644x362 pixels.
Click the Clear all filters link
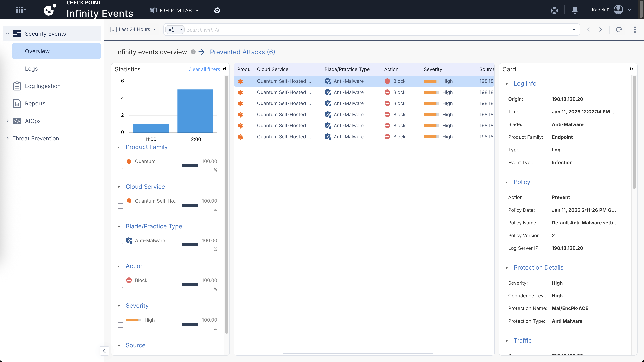[x=204, y=69]
